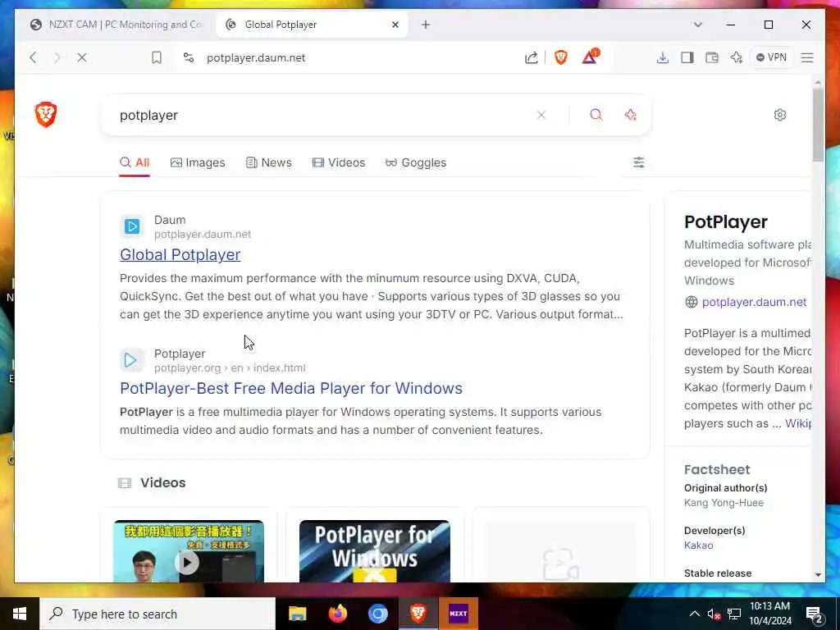Open Leo AI assistant toolbar icon

point(737,57)
